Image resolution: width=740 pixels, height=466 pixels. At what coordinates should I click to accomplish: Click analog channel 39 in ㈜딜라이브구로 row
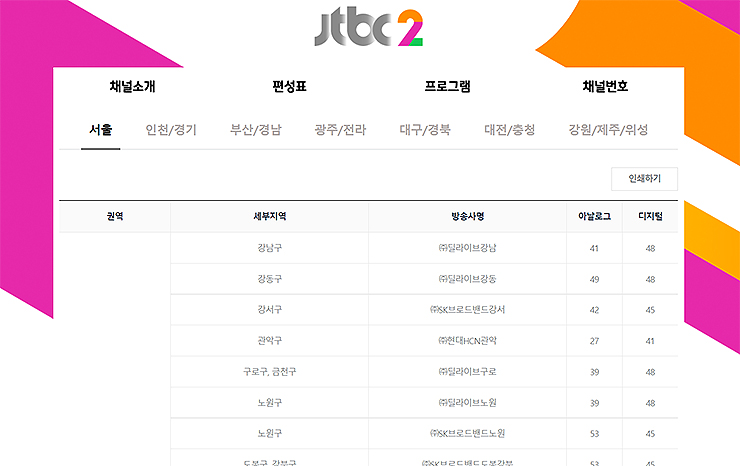(594, 373)
